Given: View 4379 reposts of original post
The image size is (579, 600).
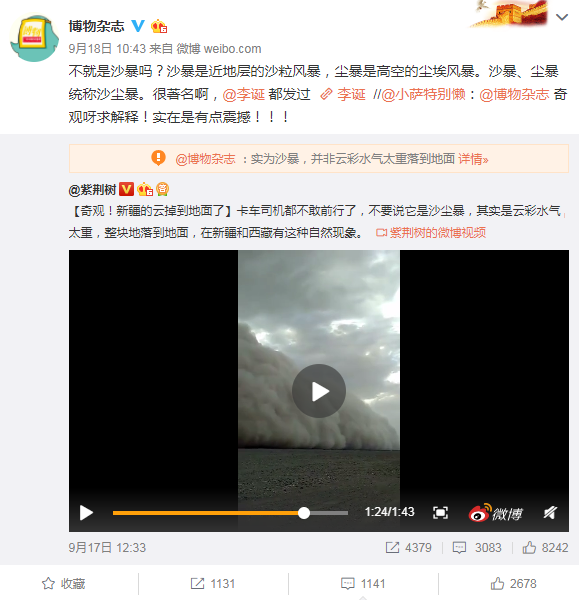Looking at the screenshot, I should (408, 548).
